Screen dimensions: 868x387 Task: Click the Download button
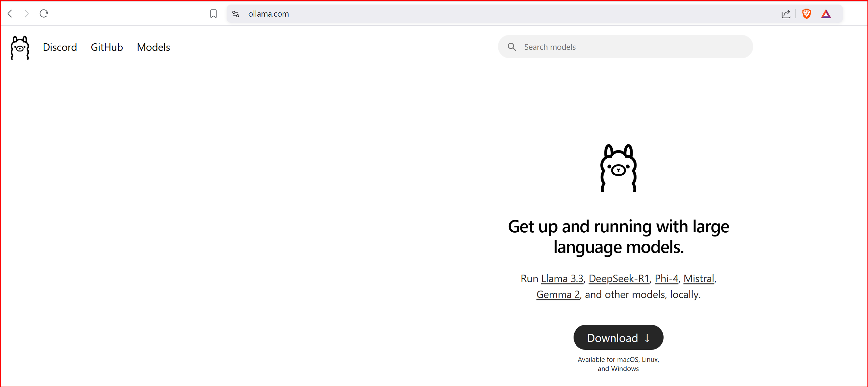click(x=618, y=337)
